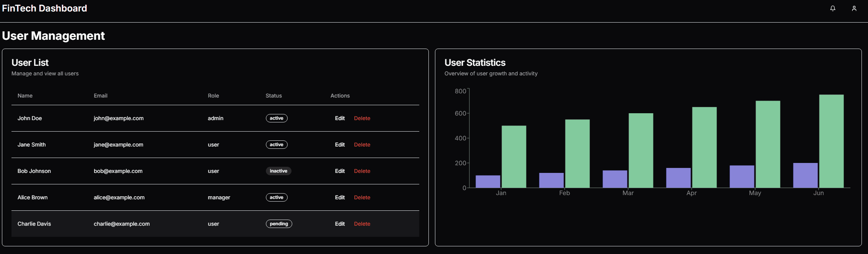Select John Doe's active status badge
868x254 pixels.
pos(277,118)
